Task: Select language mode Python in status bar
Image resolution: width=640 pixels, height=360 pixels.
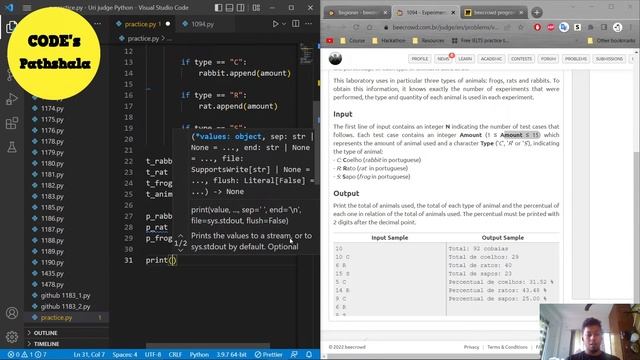Action: [x=199, y=355]
